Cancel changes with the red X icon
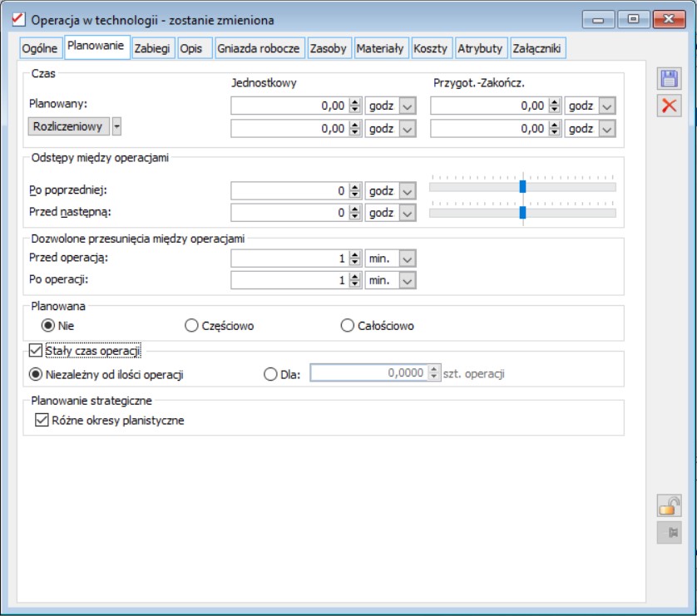The image size is (697, 616). click(x=669, y=106)
